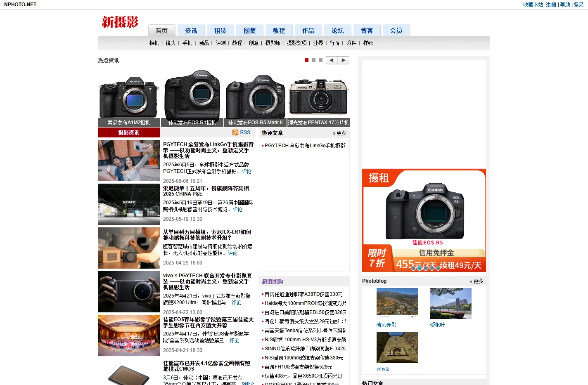The image size is (588, 385).
Task: Go to 样张 subcategory
Action: click(x=368, y=43)
